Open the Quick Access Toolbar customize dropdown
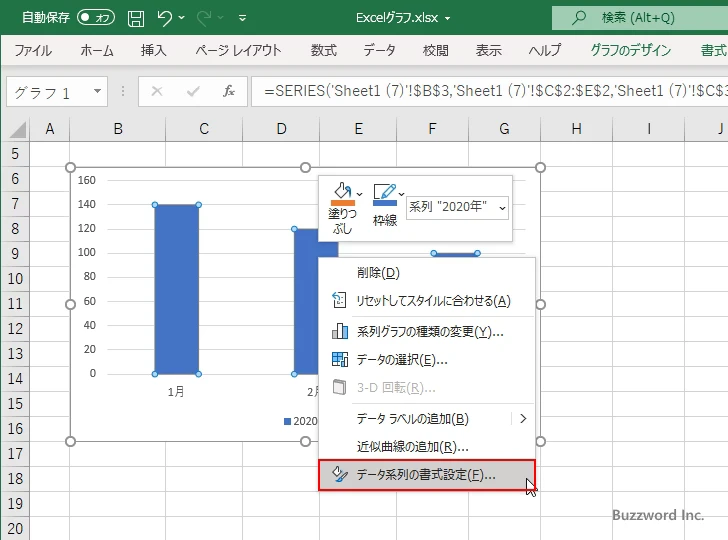The width and height of the screenshot is (728, 540). tap(242, 18)
